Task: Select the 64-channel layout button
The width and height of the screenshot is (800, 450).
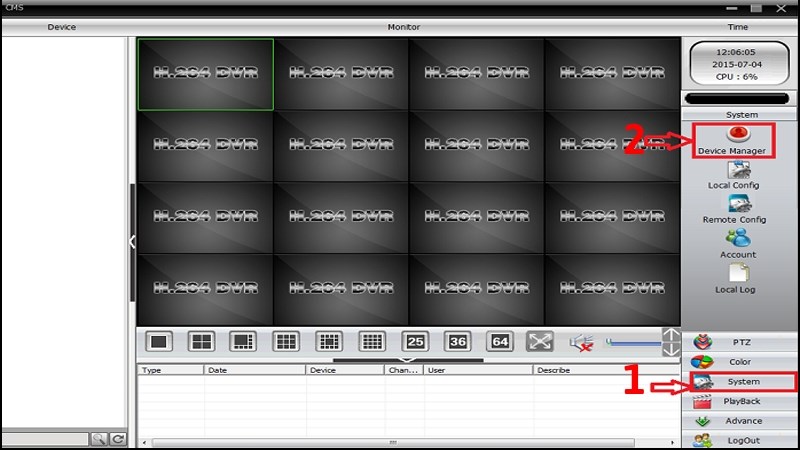Action: click(500, 341)
